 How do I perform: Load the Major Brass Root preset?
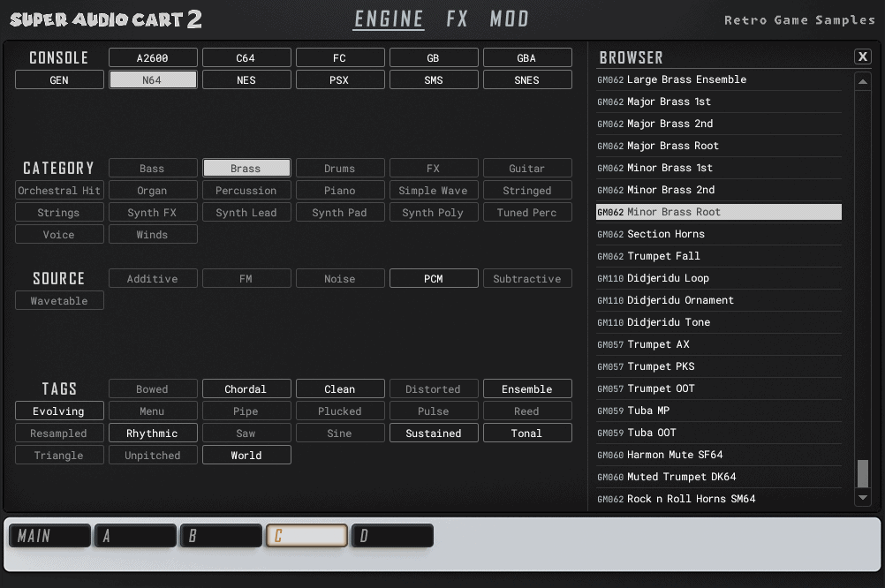tap(718, 146)
